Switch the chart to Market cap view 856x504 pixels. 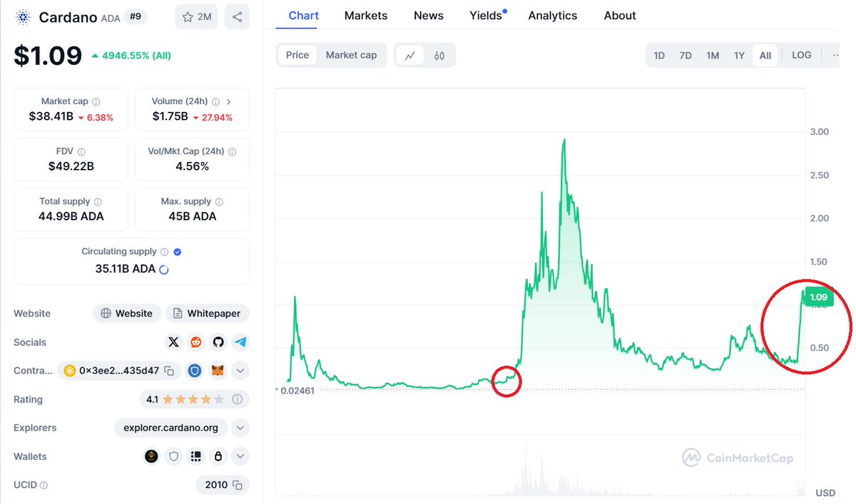(351, 55)
